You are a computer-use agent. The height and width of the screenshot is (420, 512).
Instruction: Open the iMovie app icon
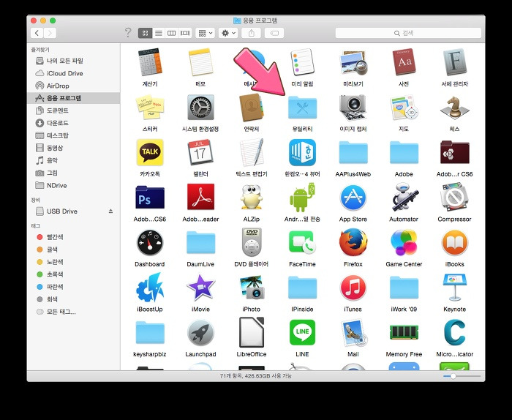(200, 288)
